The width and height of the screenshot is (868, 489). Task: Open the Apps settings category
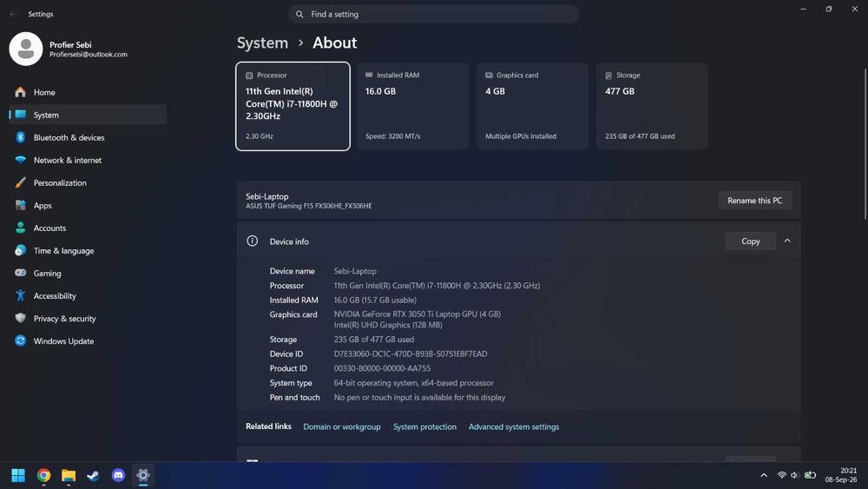pos(88,206)
